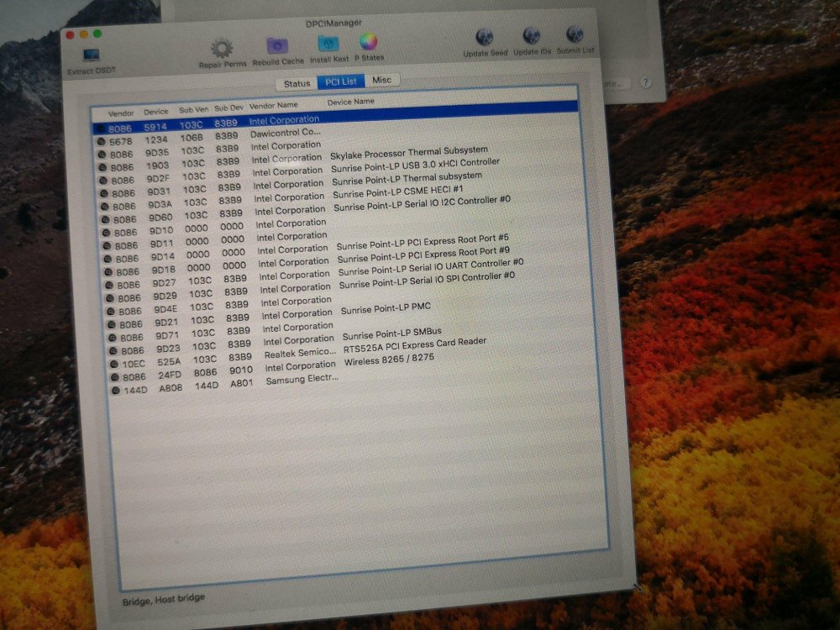Image resolution: width=840 pixels, height=630 pixels.
Task: Click device ID 5914 in the highlighted row
Action: (x=155, y=127)
